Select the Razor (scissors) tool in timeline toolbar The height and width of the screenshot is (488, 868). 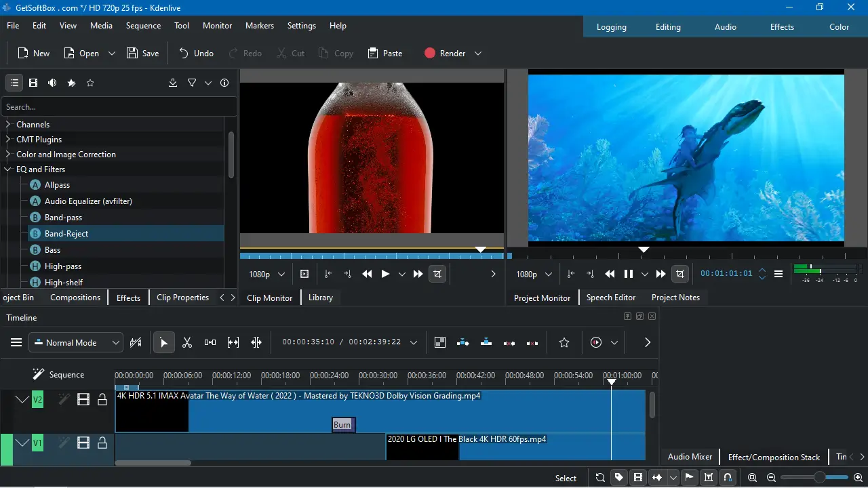(187, 342)
